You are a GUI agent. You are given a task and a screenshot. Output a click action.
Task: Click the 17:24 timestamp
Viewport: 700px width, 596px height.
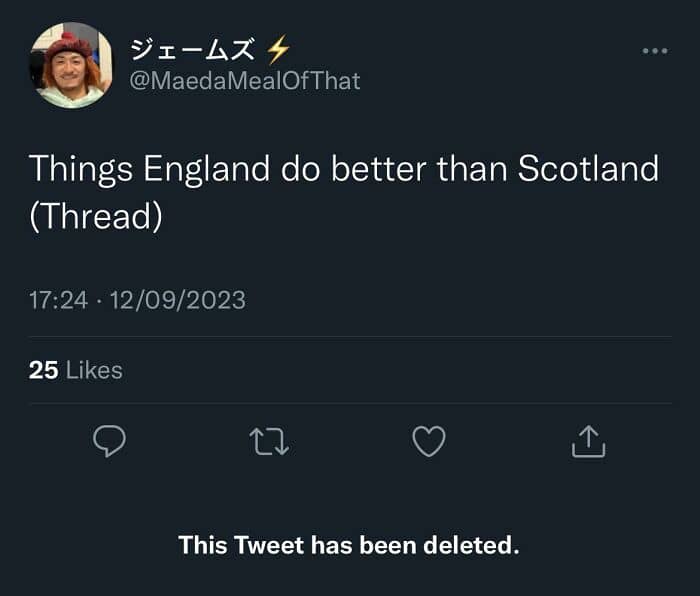tap(58, 300)
